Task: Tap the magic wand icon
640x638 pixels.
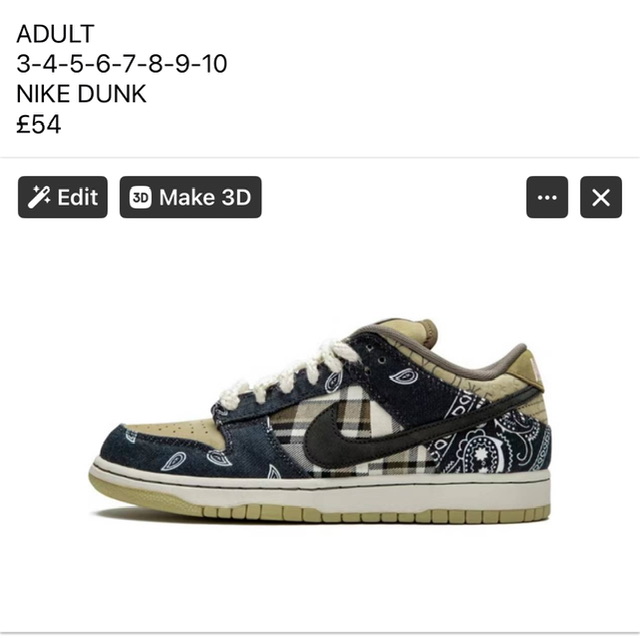Action: 39,197
